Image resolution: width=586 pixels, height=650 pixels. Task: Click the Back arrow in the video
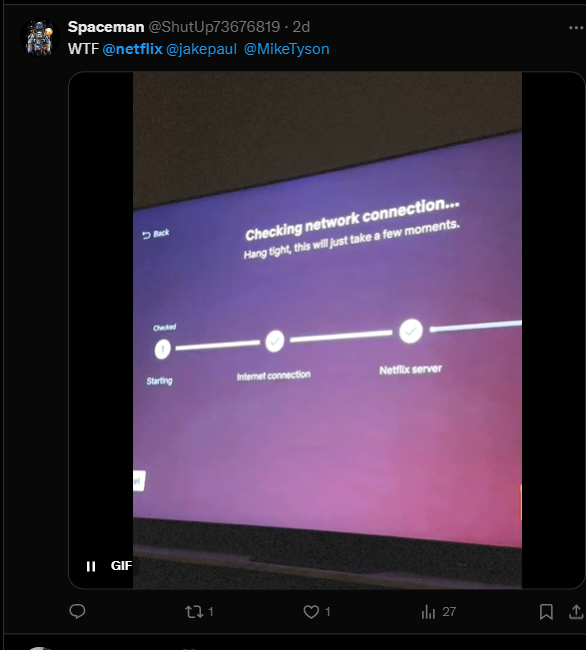155,234
